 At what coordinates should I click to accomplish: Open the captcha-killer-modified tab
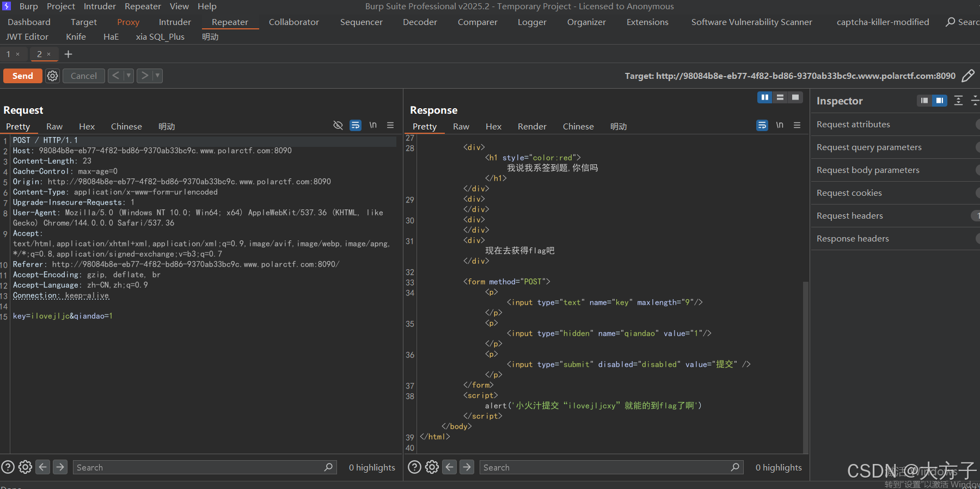point(883,22)
